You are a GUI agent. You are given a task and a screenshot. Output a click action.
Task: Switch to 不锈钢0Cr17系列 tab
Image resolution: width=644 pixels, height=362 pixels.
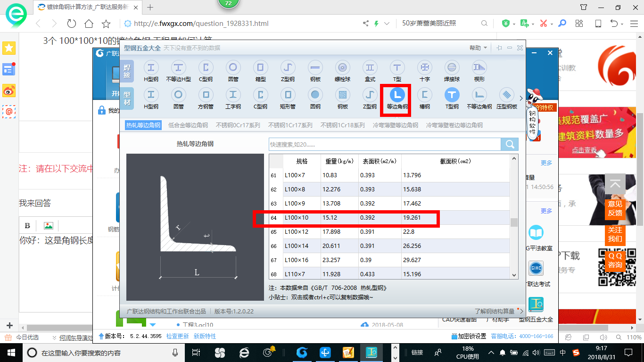click(x=238, y=125)
